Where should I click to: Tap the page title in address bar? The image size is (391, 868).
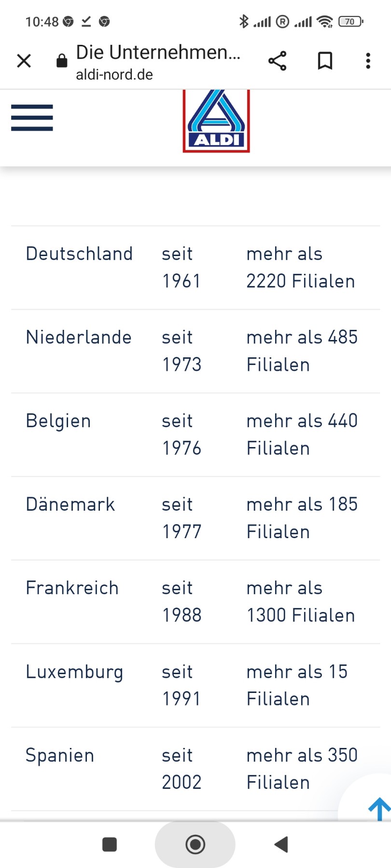click(x=158, y=52)
